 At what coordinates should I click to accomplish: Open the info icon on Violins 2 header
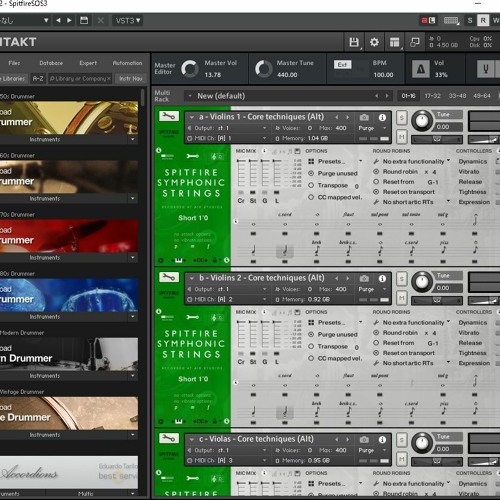pos(382,278)
